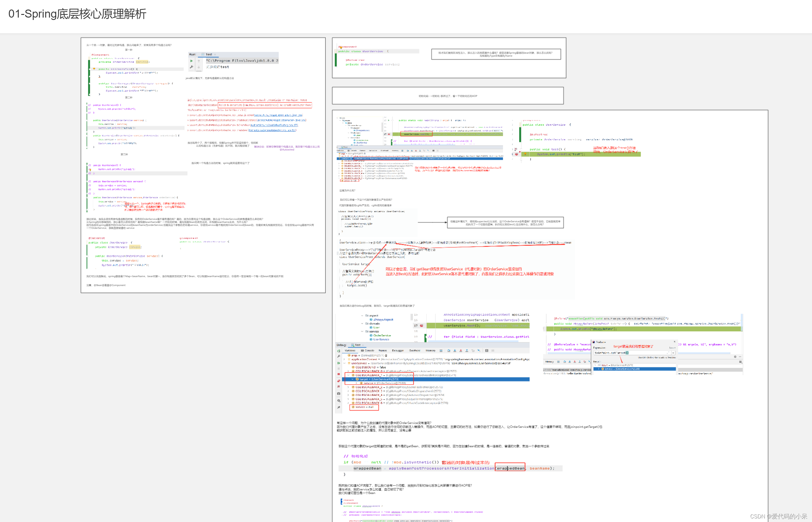Toggle the Mute Breakpoints icon
Viewport: 812px width, 522px height.
(339, 386)
